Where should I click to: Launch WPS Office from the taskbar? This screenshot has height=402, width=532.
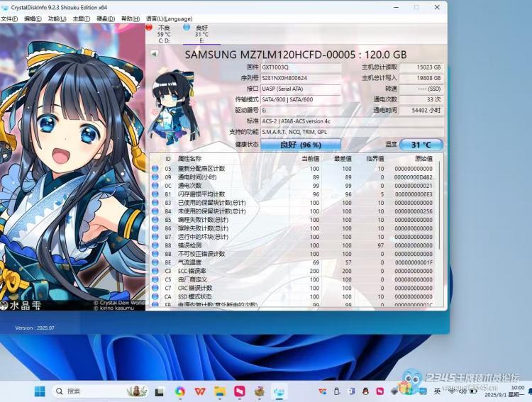click(200, 392)
